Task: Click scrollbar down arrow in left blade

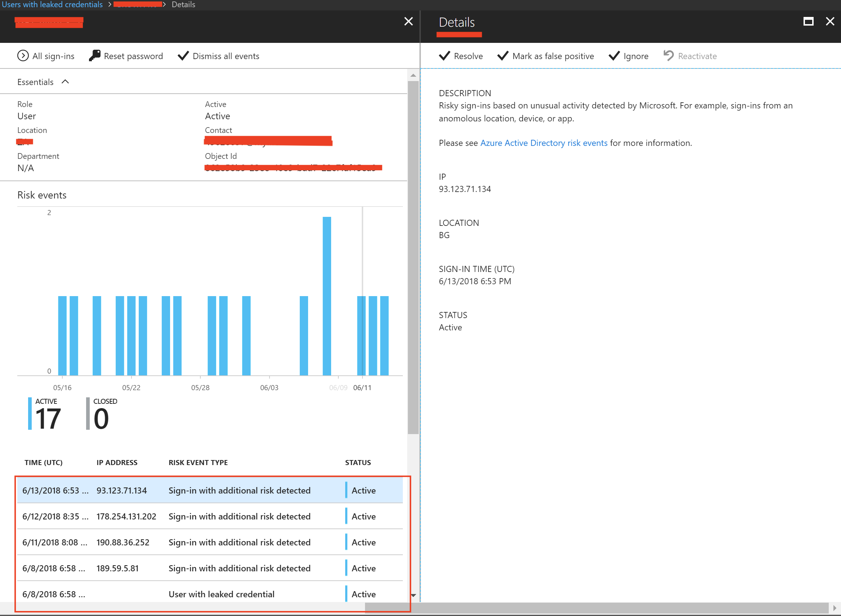Action: coord(413,595)
